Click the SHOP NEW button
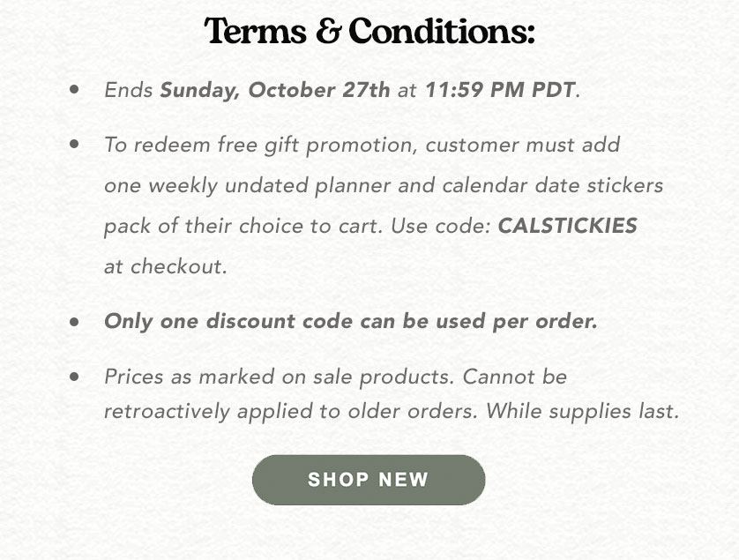 (x=369, y=480)
